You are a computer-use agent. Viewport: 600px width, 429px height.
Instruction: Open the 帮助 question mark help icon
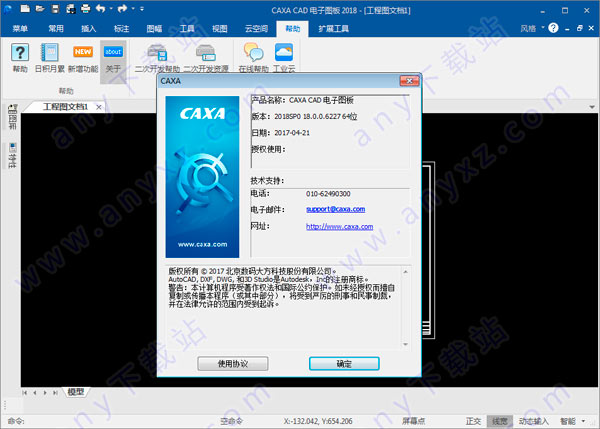[x=20, y=58]
